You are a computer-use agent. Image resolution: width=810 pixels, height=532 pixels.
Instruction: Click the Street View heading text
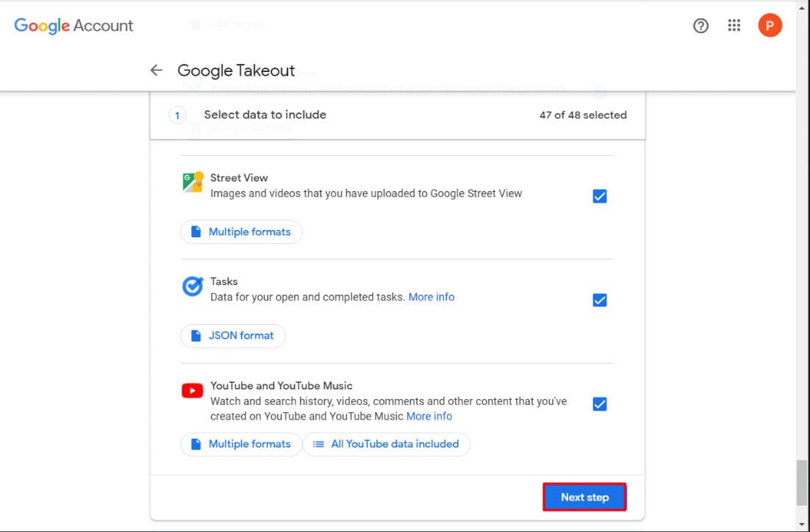239,178
